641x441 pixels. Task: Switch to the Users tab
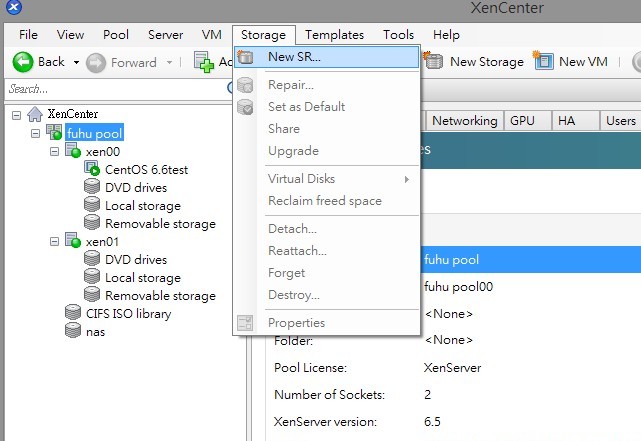coord(621,121)
